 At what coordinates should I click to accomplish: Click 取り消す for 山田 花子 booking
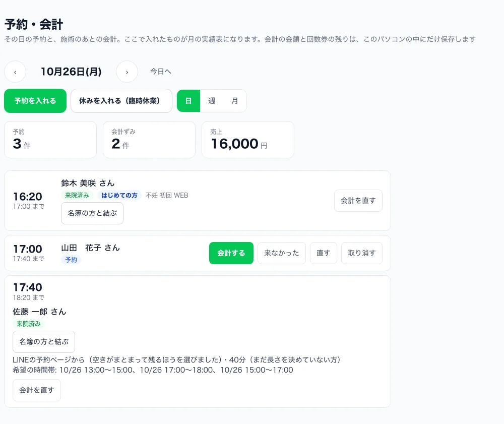[x=362, y=253]
